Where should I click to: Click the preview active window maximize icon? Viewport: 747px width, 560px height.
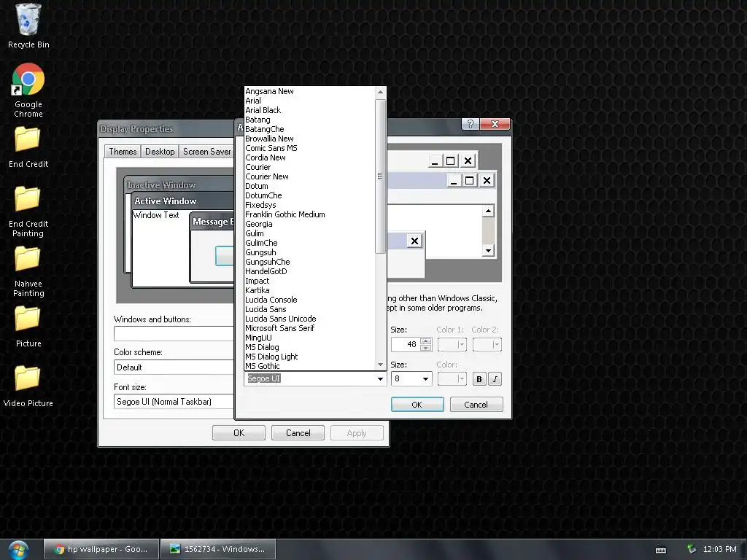pos(469,181)
